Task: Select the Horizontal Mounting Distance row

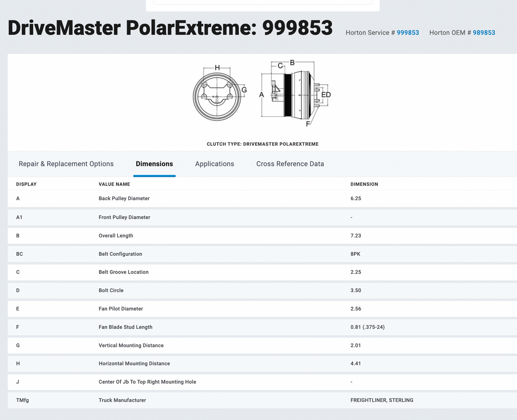Action: pyautogui.click(x=134, y=364)
